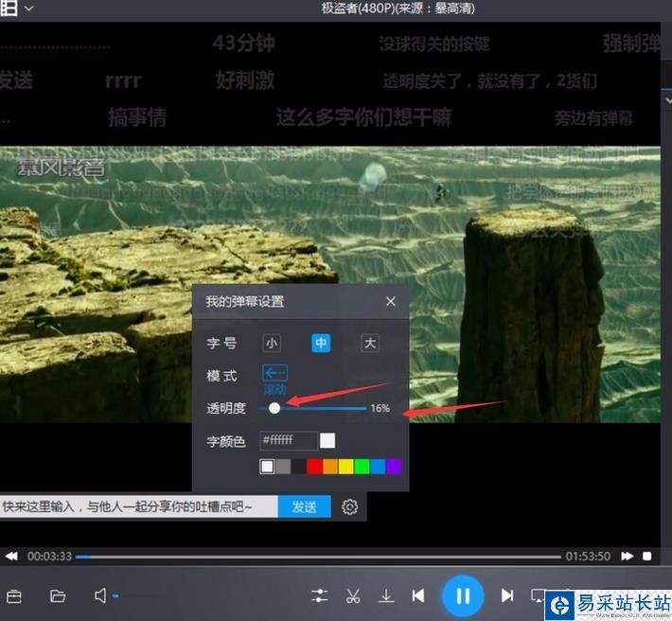
Task: Click the current color preview swatch
Action: coord(327,440)
